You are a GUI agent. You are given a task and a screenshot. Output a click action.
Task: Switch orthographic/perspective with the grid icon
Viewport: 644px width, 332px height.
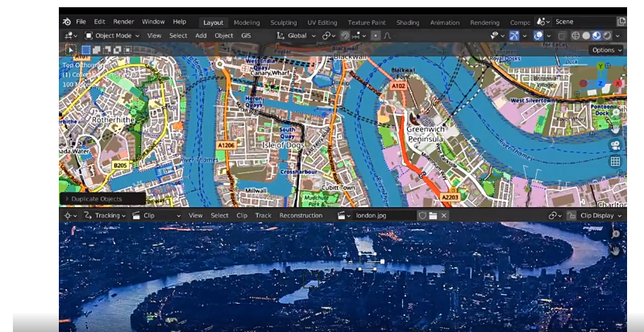point(615,161)
